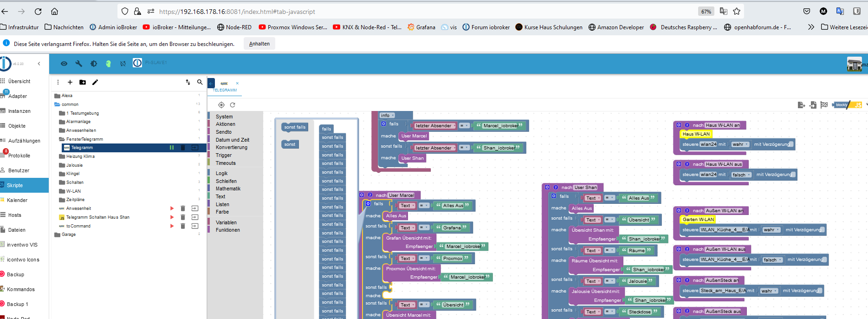The image size is (868, 319).
Task: Bookmark page with the star icon
Action: coord(737,12)
